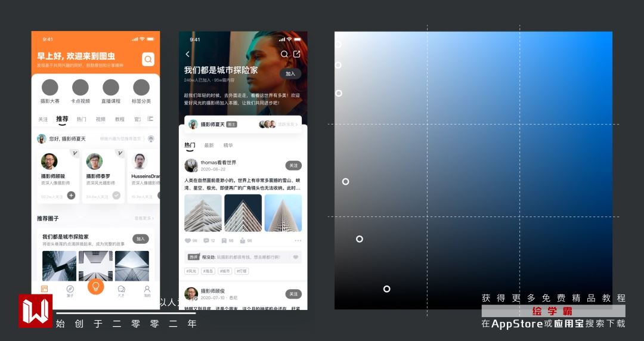Tap 关注 next to 摄影师顾俊 post

point(293,294)
